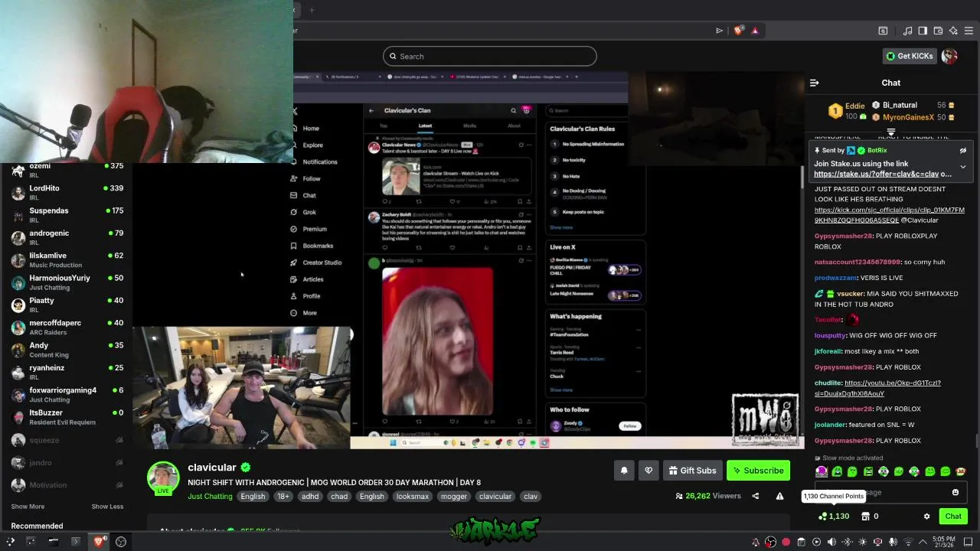Toggle the browser sidebar panel icon
Image resolution: width=980 pixels, height=551 pixels.
click(x=923, y=31)
